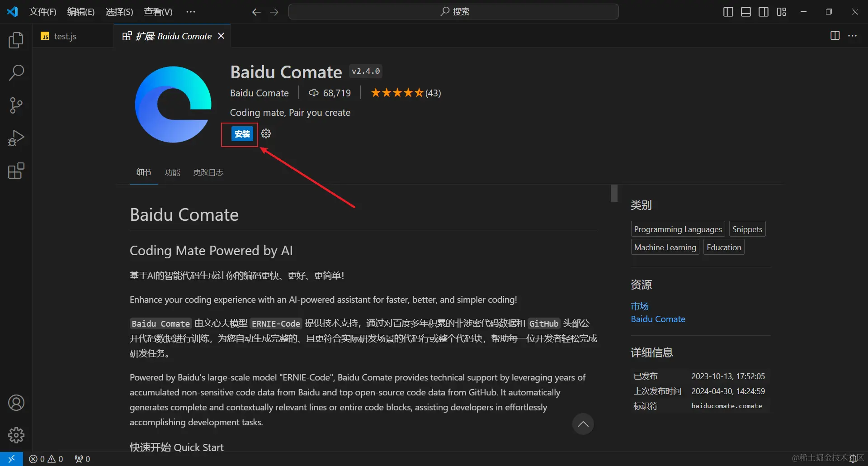Click the ERNIE-Code inline code text
Image resolution: width=868 pixels, height=466 pixels.
(276, 324)
